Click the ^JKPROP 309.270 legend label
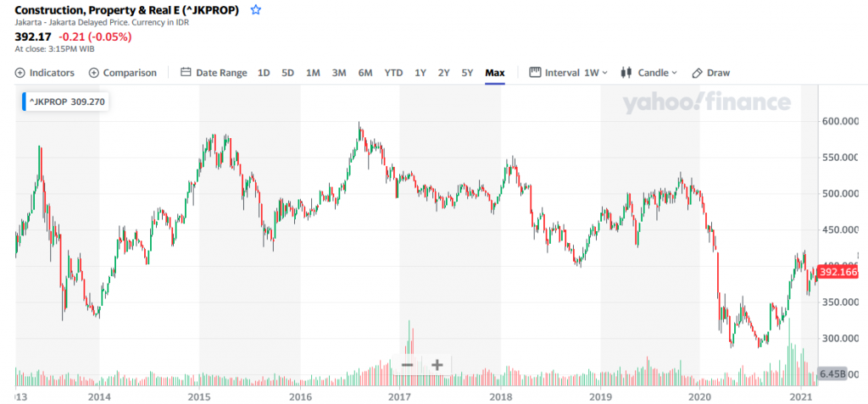Screen dimensions: 868x404 click(x=66, y=102)
